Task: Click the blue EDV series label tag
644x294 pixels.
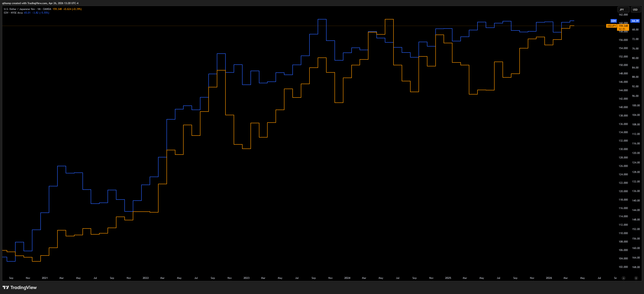Action: tap(614, 21)
